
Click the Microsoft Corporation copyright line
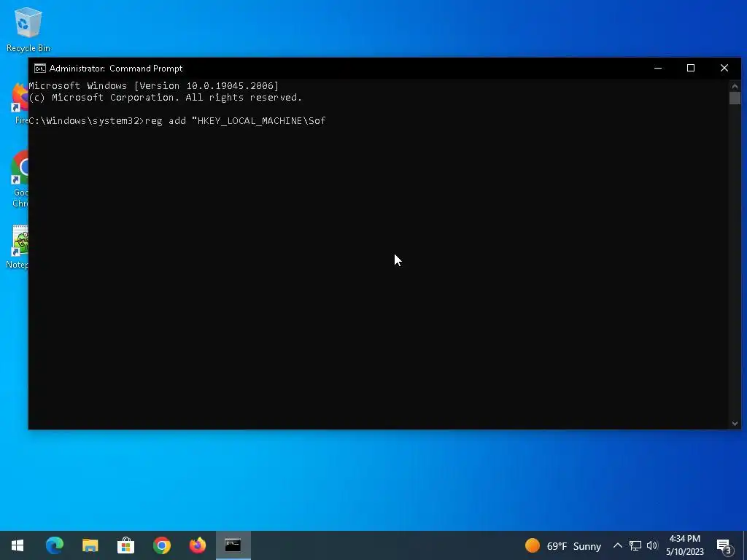[x=166, y=98]
